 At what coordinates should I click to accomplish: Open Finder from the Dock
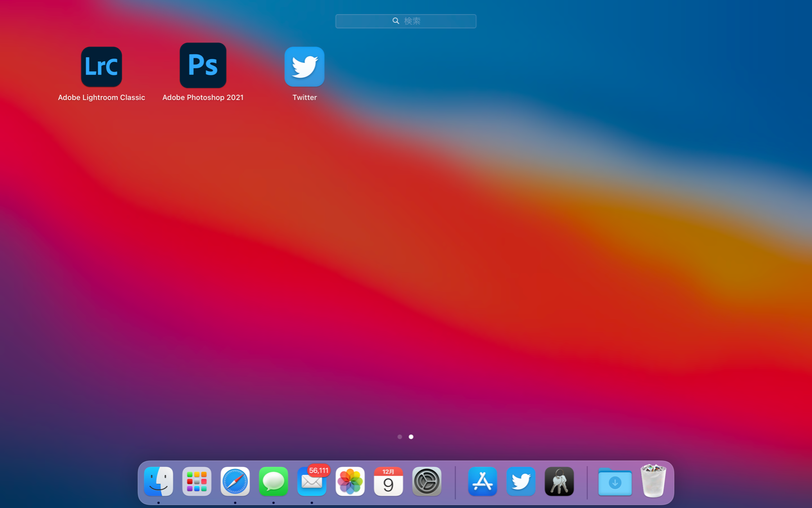[158, 481]
